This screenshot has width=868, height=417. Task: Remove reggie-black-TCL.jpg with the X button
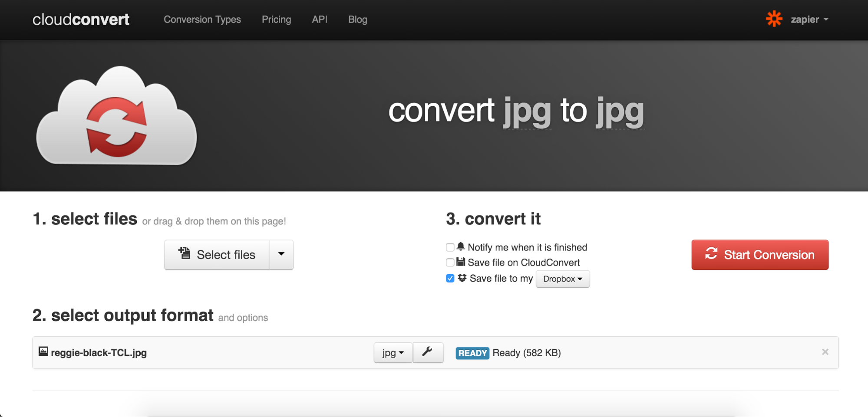pyautogui.click(x=825, y=352)
